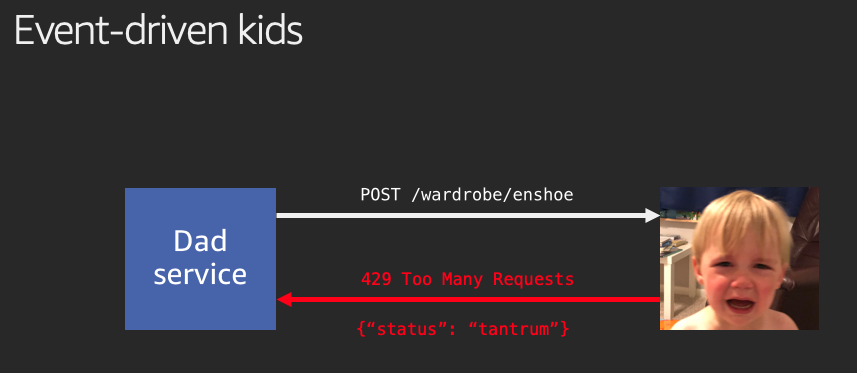Click the word POST in request label
Image resolution: width=857 pixels, height=373 pixels.
click(x=380, y=194)
